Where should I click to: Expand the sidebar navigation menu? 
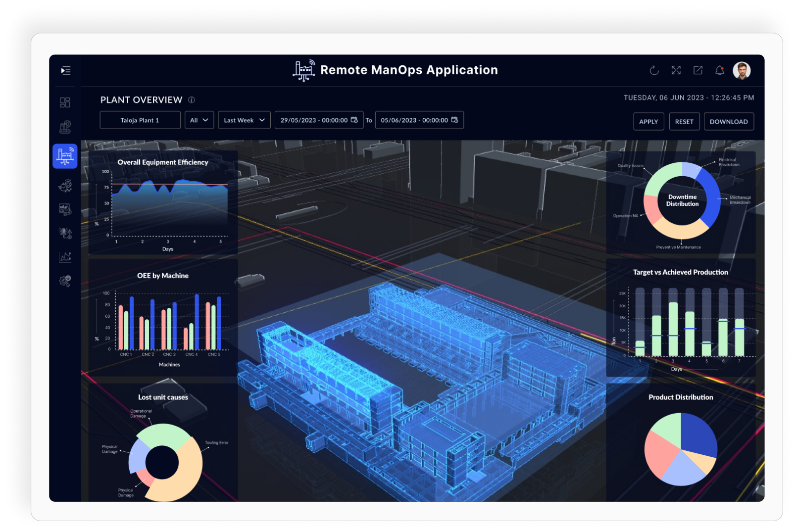click(x=65, y=71)
